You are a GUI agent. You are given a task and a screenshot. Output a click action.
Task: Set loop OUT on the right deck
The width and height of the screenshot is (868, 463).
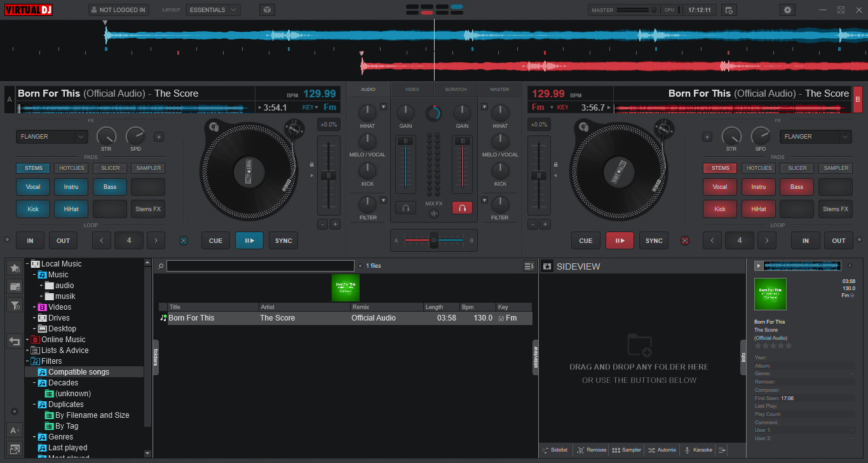click(839, 240)
